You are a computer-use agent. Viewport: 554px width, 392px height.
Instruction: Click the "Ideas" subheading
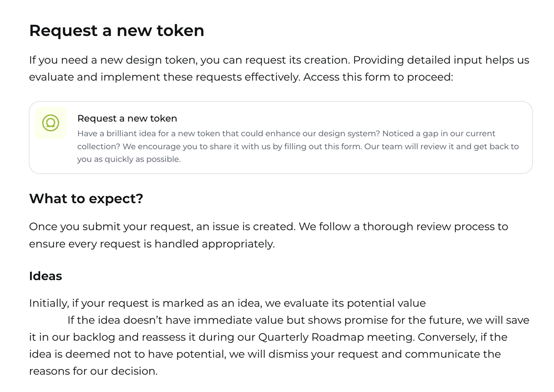[45, 276]
